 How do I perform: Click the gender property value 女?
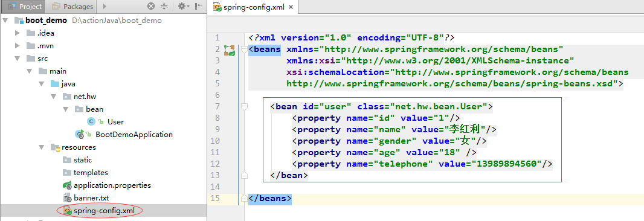coord(465,141)
